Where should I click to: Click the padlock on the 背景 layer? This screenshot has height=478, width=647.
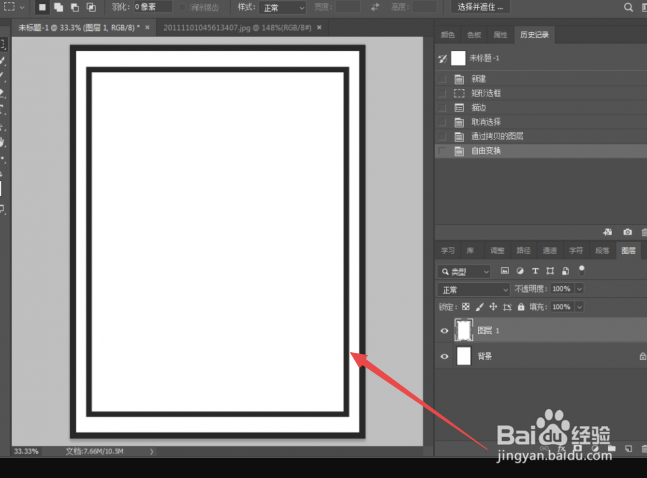642,356
